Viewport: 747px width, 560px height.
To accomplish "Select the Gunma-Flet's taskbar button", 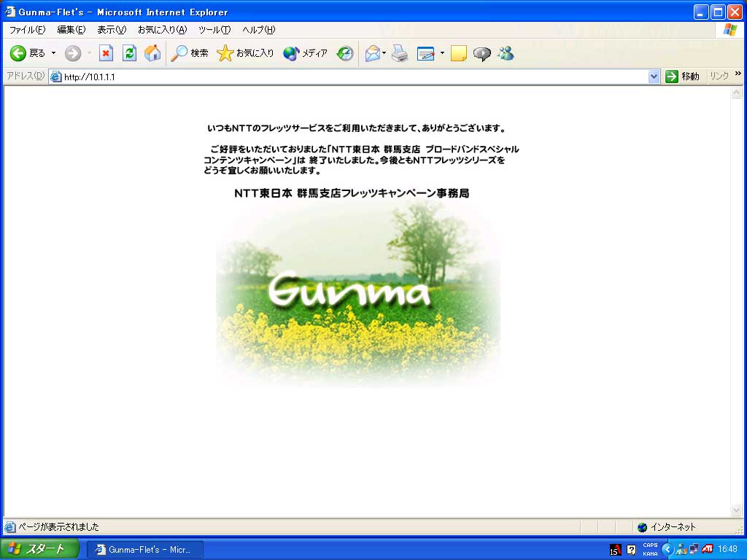I will coord(145,550).
